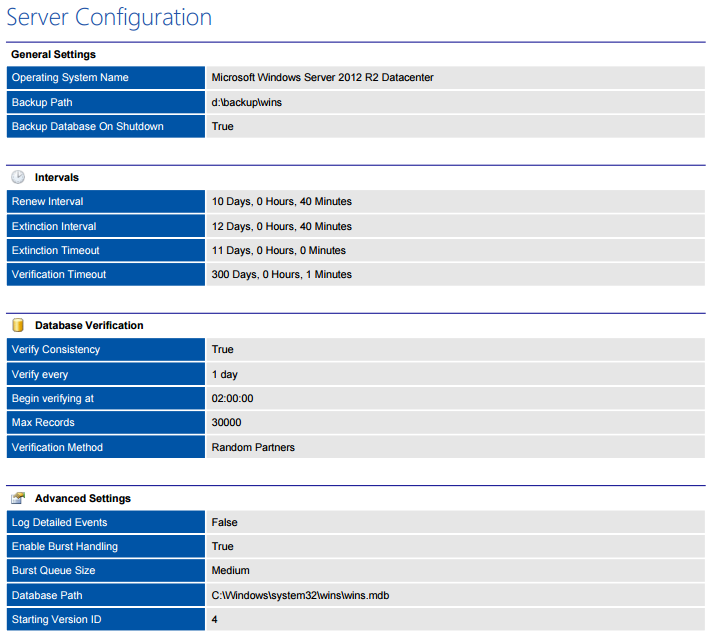
Task: Click the Advanced Settings heading
Action: (x=83, y=498)
